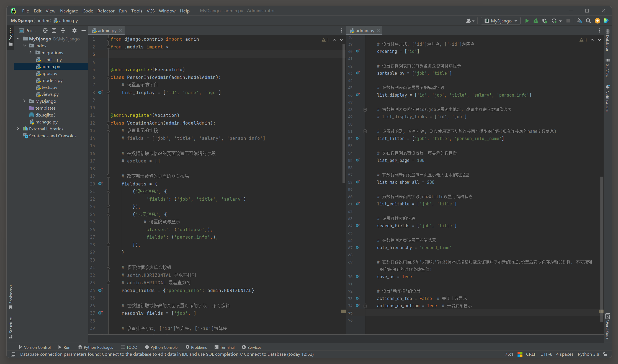Click override gutter icon on line 8
The image size is (618, 364).
101,92
